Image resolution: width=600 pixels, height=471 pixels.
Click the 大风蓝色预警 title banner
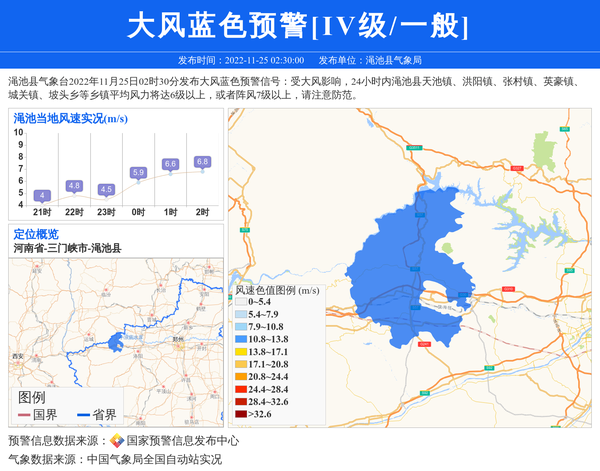click(x=300, y=25)
